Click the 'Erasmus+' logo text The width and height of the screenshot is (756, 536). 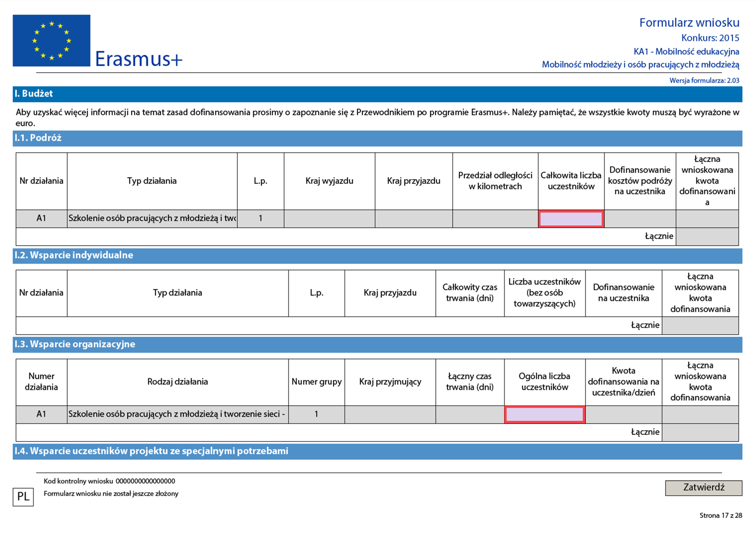click(x=138, y=59)
